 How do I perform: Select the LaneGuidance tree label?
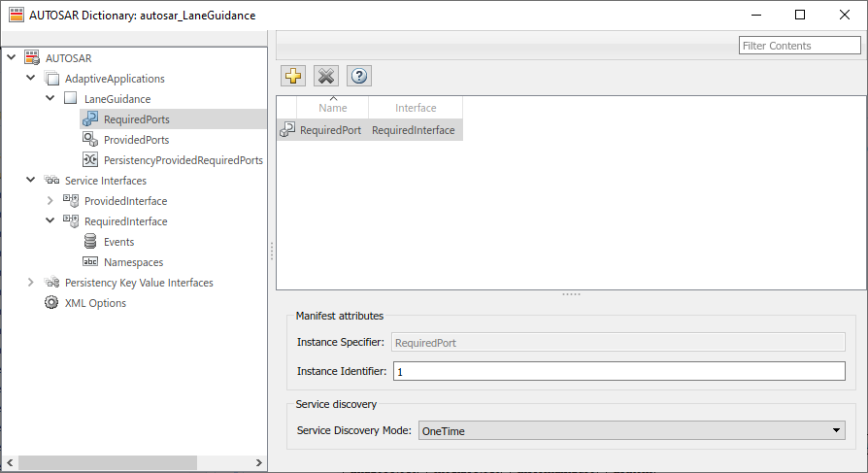(x=117, y=99)
